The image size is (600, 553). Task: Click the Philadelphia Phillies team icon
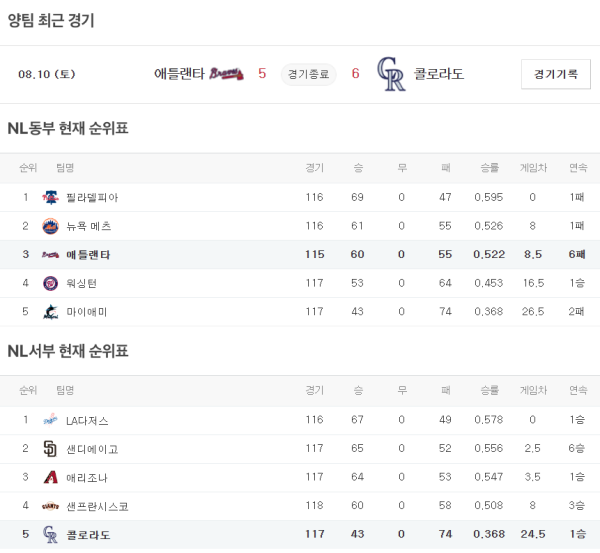point(50,197)
